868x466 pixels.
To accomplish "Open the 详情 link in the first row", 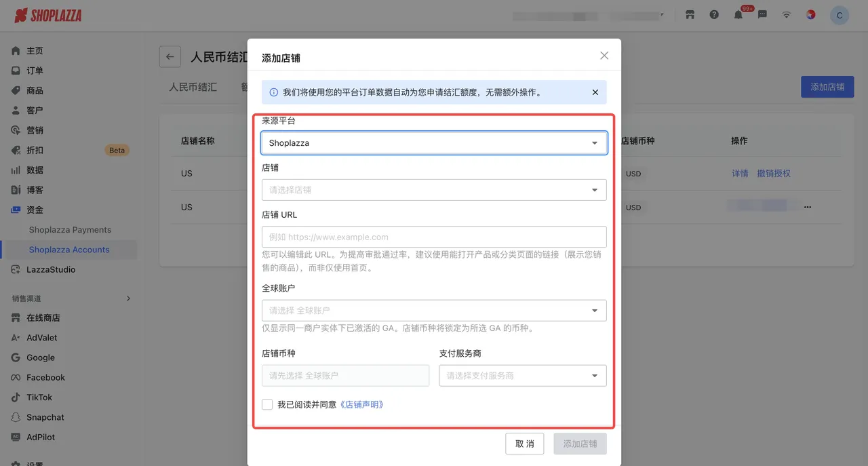I will point(740,174).
